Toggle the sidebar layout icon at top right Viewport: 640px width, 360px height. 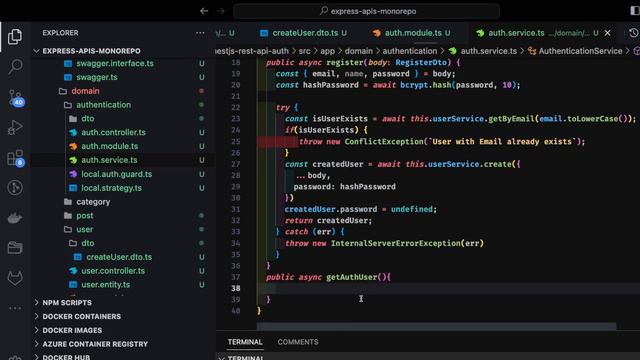[635, 11]
